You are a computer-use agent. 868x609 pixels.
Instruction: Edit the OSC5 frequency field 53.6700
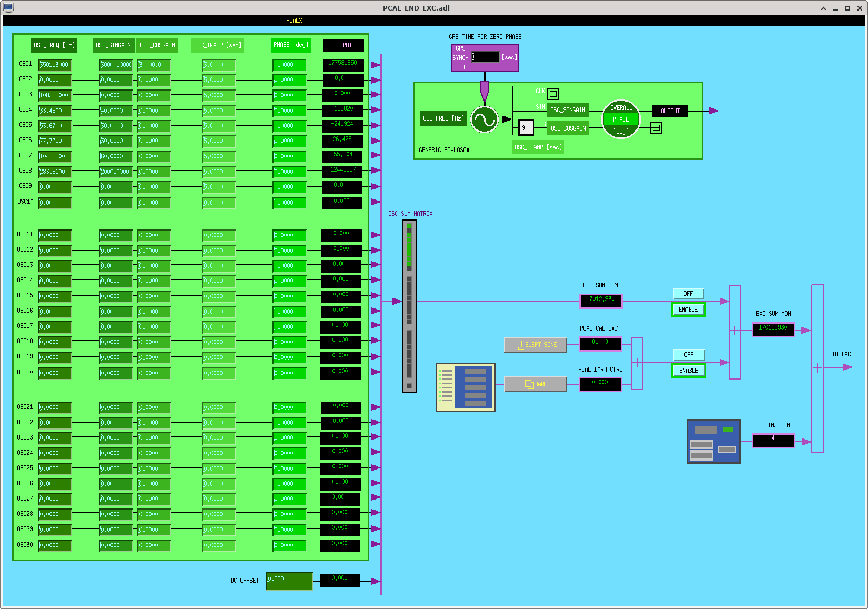(55, 126)
